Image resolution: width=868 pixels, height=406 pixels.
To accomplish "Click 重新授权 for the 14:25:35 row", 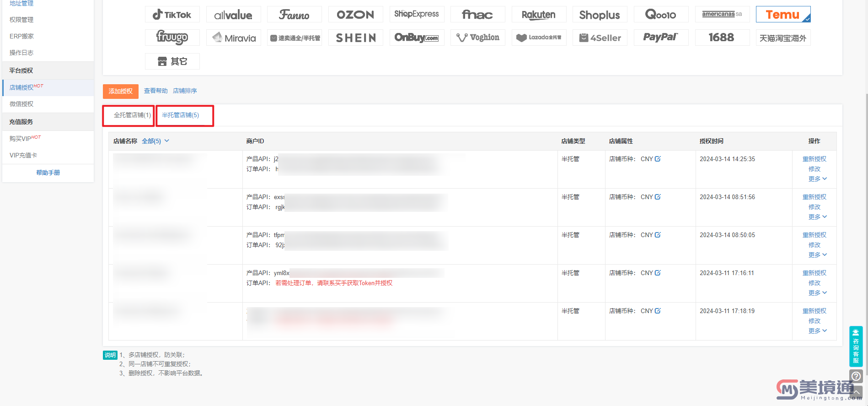I will point(814,159).
